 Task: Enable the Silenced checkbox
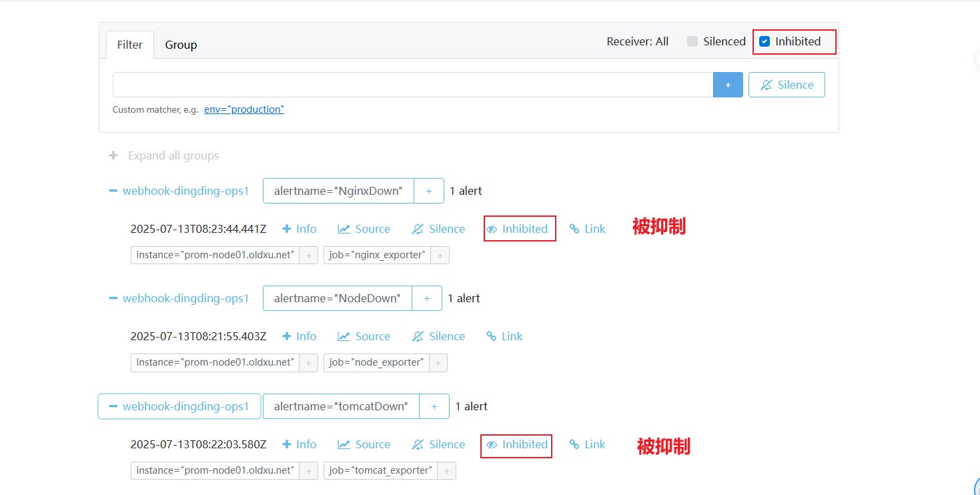(692, 41)
